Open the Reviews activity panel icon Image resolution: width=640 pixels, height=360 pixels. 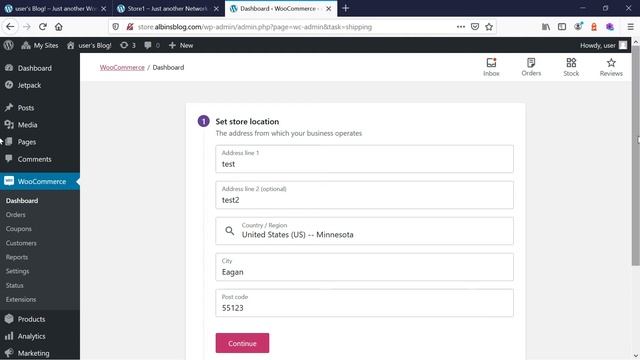point(611,67)
